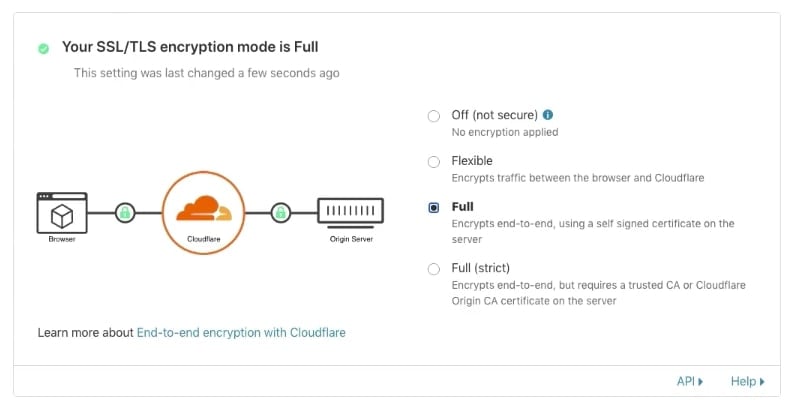Viewport: 800px width, 419px height.
Task: Click the orange Cloudflare cloud logo
Action: pyautogui.click(x=204, y=208)
